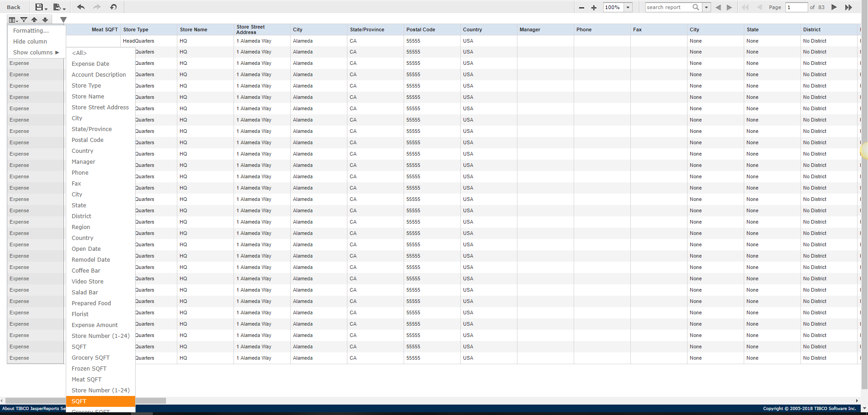Click the Manager column header
The width and height of the screenshot is (868, 415).
tap(545, 29)
